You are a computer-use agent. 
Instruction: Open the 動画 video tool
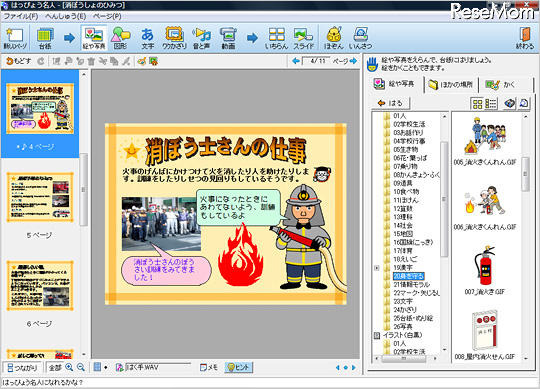(228, 38)
